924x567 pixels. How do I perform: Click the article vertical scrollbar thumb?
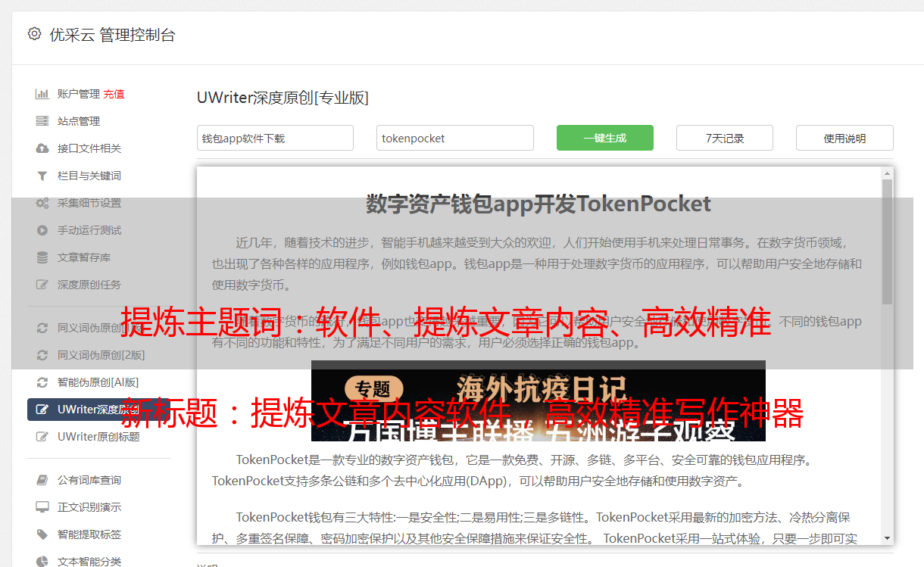[887, 241]
